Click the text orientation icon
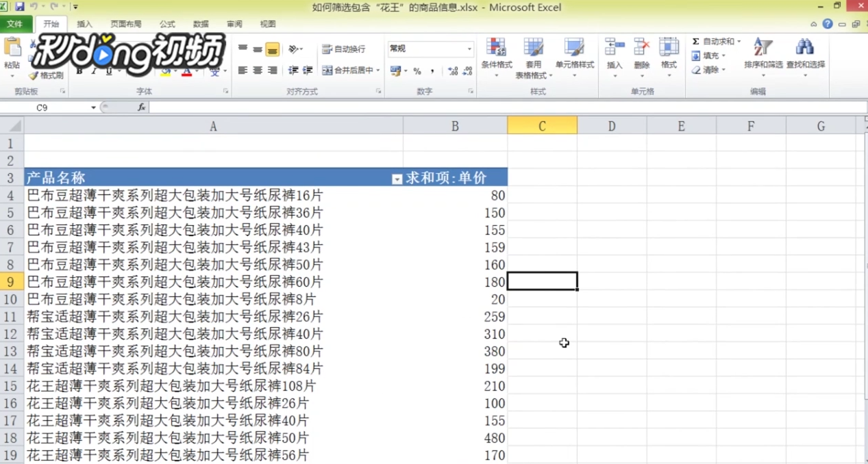This screenshot has width=868, height=464. click(295, 49)
